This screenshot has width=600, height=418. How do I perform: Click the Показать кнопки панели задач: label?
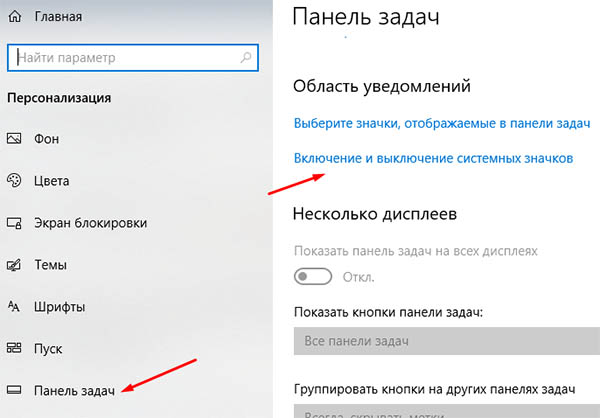click(388, 312)
